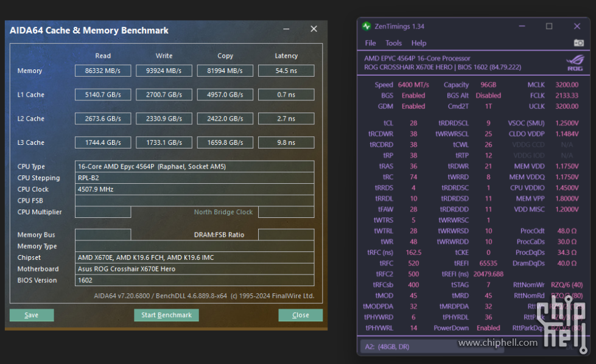Minimize the ZenTimings window
This screenshot has width=596, height=364.
(522, 26)
